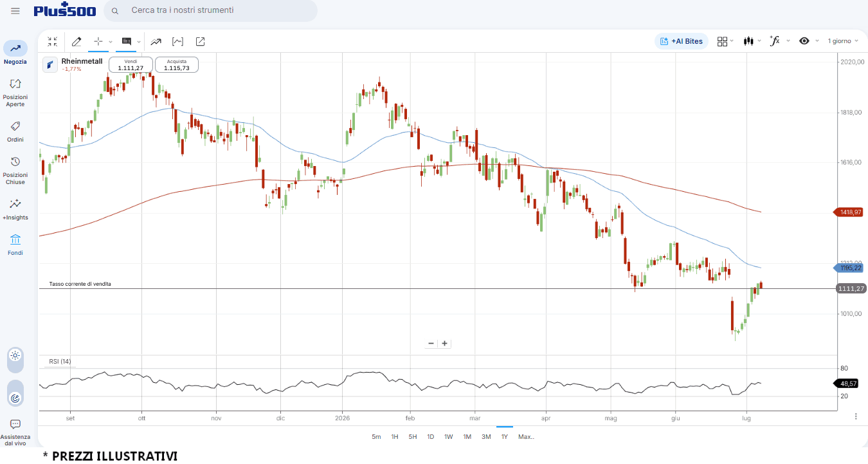This screenshot has height=464, width=868.
Task: Toggle the eye visibility icon
Action: (x=804, y=41)
